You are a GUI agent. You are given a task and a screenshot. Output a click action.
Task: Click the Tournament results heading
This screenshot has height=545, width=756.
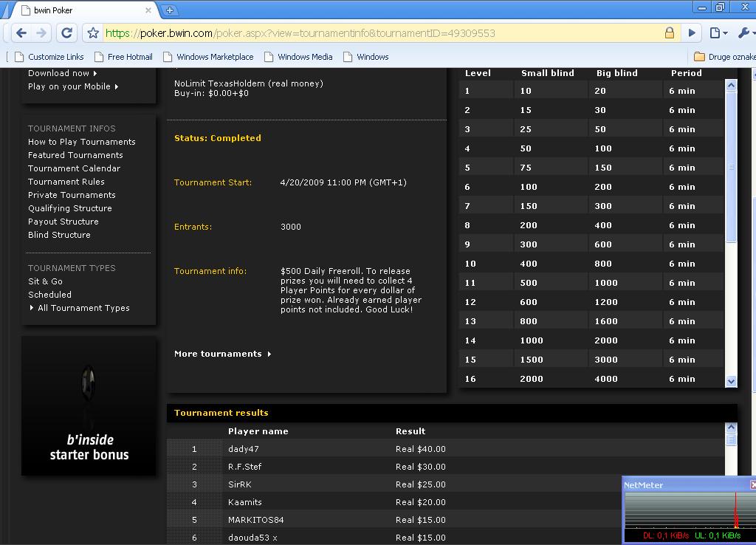221,413
